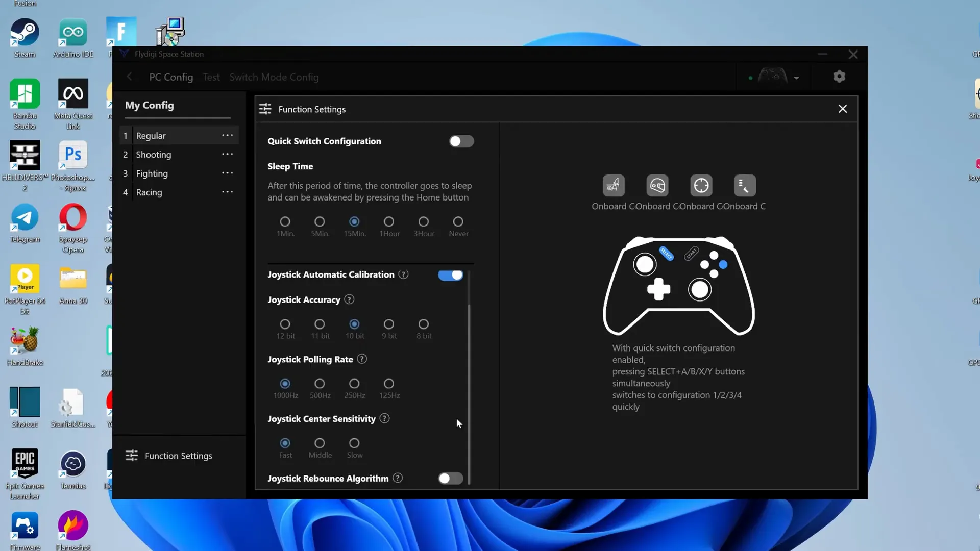
Task: Open options menu for Fighting config
Action: pyautogui.click(x=227, y=173)
